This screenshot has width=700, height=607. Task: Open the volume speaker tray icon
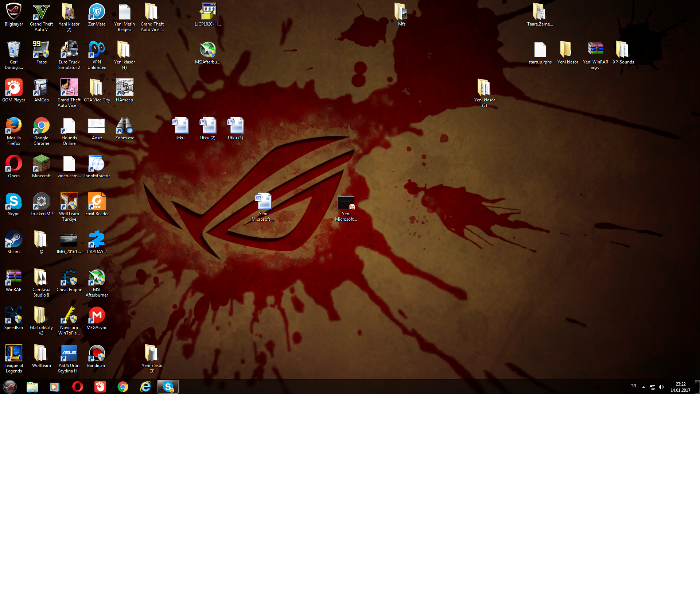point(661,387)
